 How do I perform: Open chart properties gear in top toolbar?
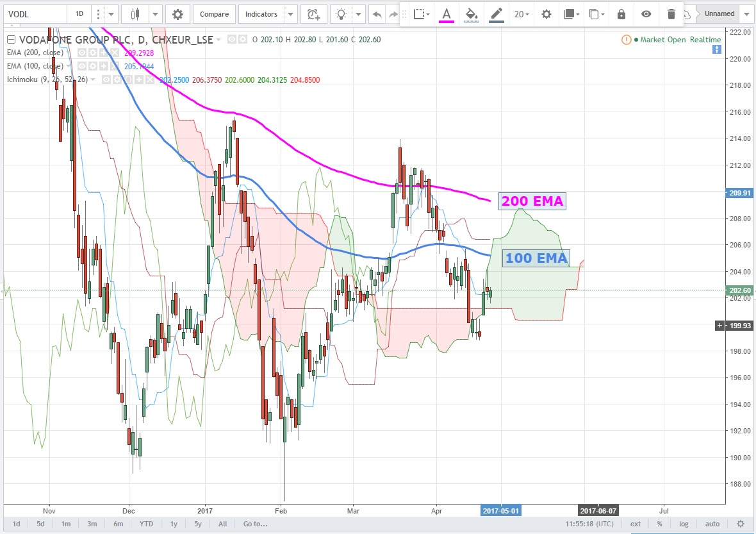[178, 15]
